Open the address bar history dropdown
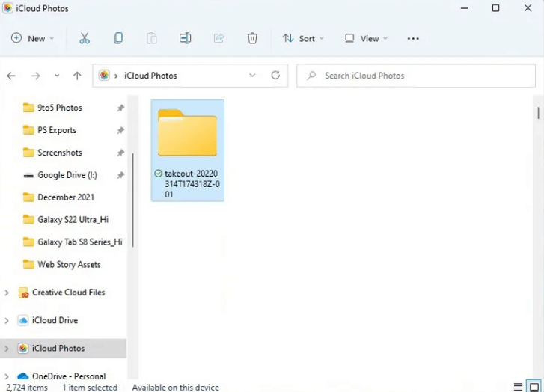Viewport: 544px width, 392px height. coord(253,76)
